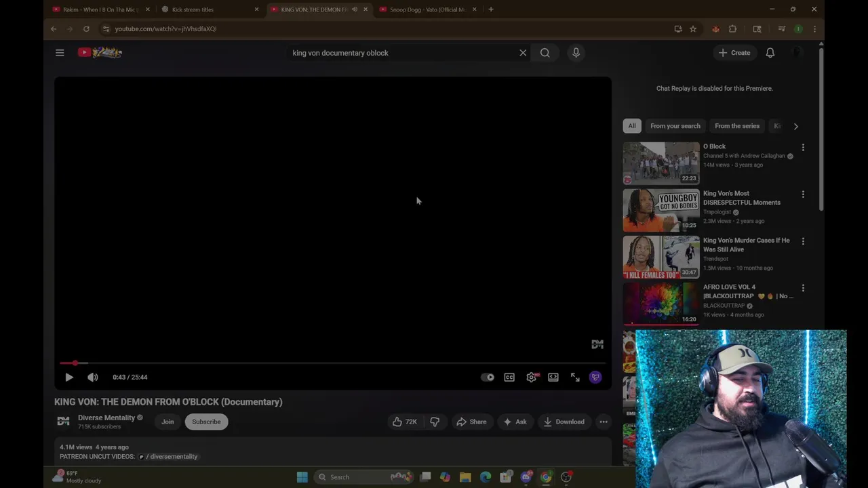Toggle autoplay switch in player
Viewport: 868px width, 488px height.
tap(488, 378)
